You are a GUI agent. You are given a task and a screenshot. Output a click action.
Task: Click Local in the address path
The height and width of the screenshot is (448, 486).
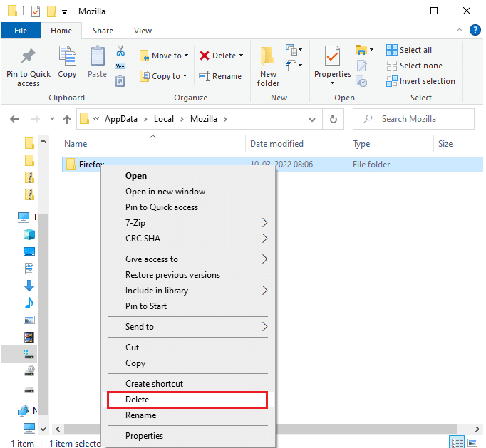[x=164, y=119]
